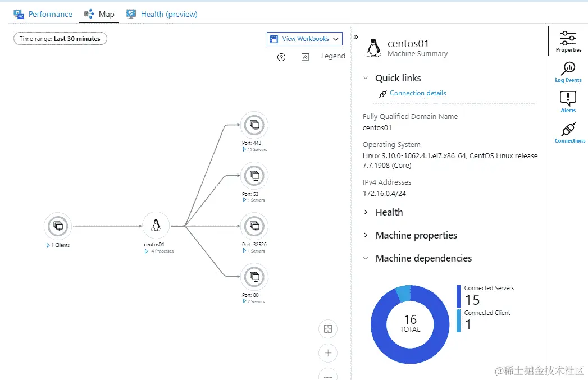
Task: Click the Connected Client light blue swatch
Action: [458, 321]
